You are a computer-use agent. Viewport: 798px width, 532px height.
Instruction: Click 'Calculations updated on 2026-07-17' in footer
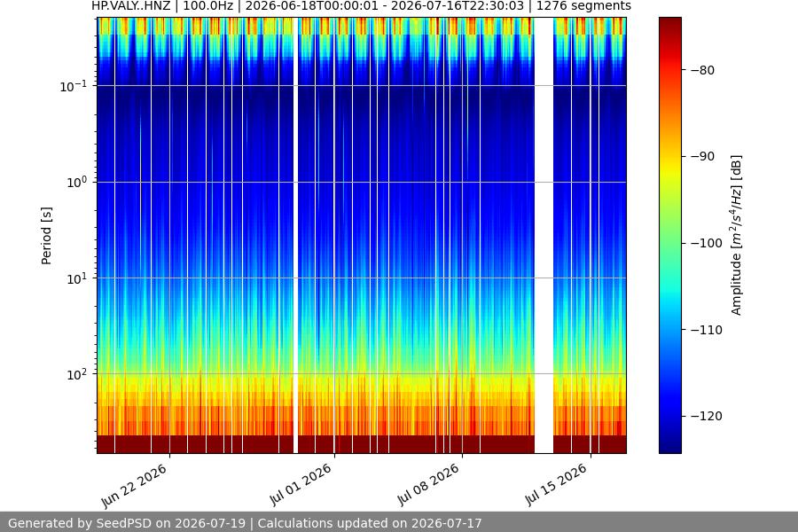pos(370,523)
